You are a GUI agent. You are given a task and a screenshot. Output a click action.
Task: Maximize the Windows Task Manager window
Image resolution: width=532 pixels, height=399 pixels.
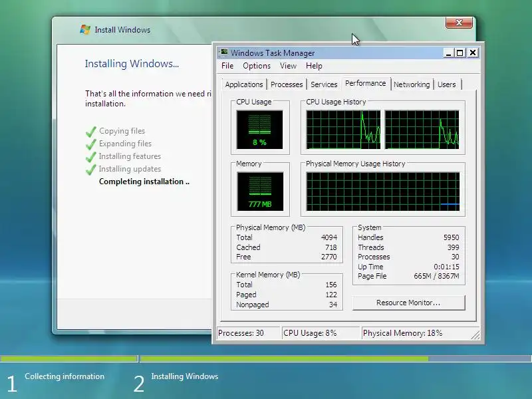pos(460,53)
